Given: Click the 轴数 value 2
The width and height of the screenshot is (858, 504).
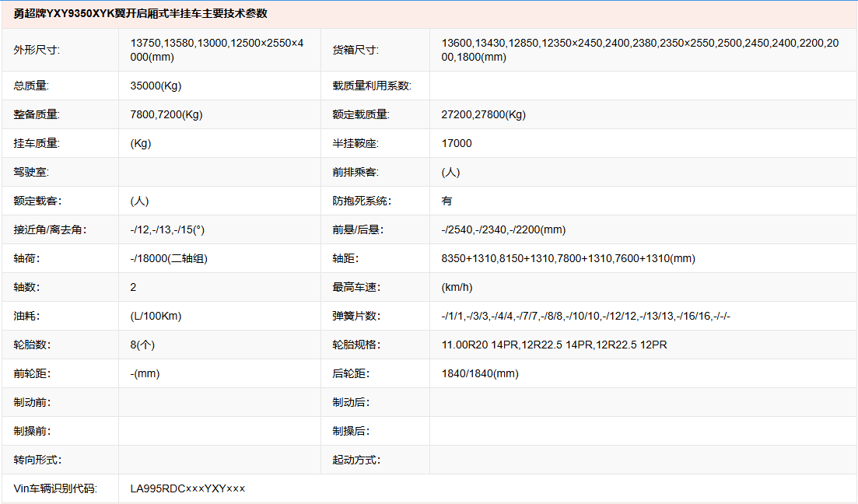Looking at the screenshot, I should tap(133, 287).
